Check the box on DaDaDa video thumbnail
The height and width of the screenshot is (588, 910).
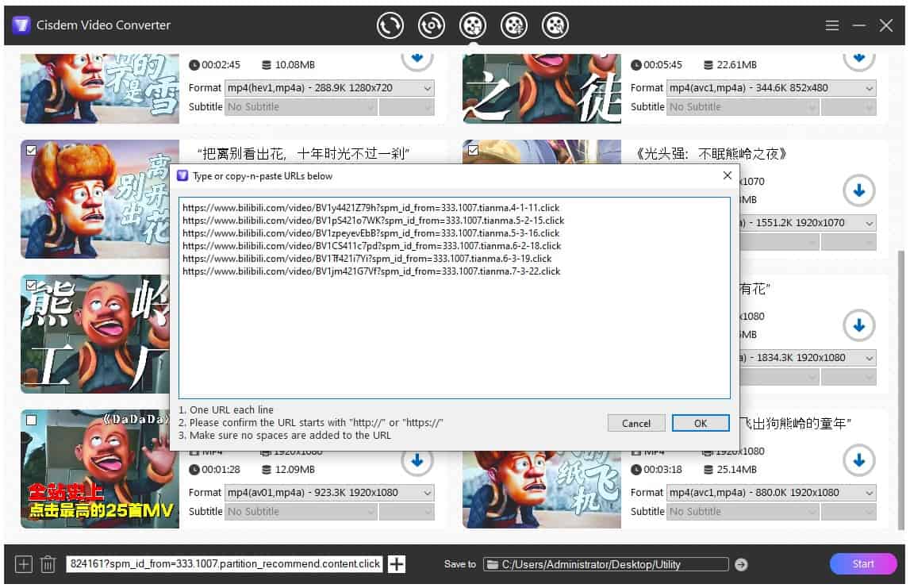point(32,420)
